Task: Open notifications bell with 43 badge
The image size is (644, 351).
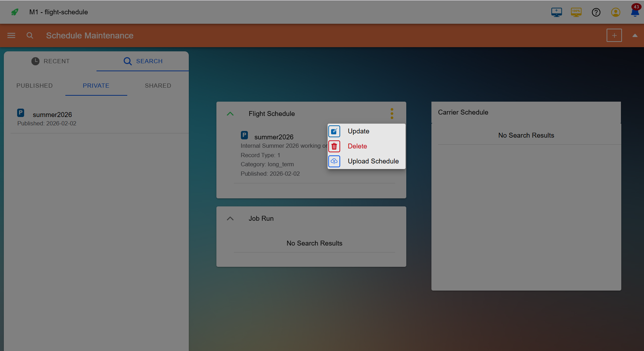Action: [x=635, y=11]
